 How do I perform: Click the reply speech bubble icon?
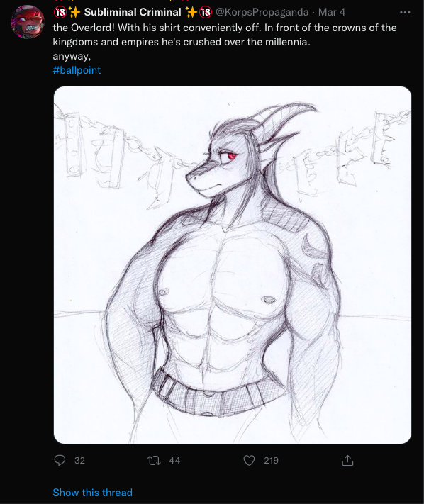click(60, 460)
